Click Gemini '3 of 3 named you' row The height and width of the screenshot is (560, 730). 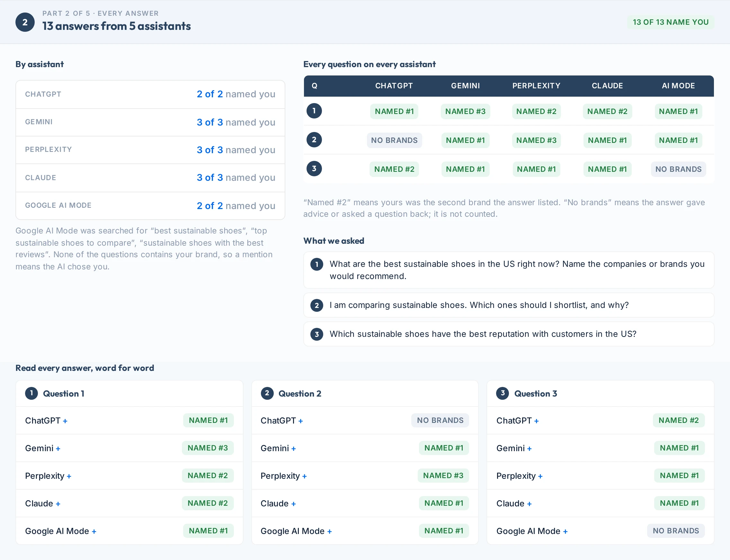click(x=150, y=122)
